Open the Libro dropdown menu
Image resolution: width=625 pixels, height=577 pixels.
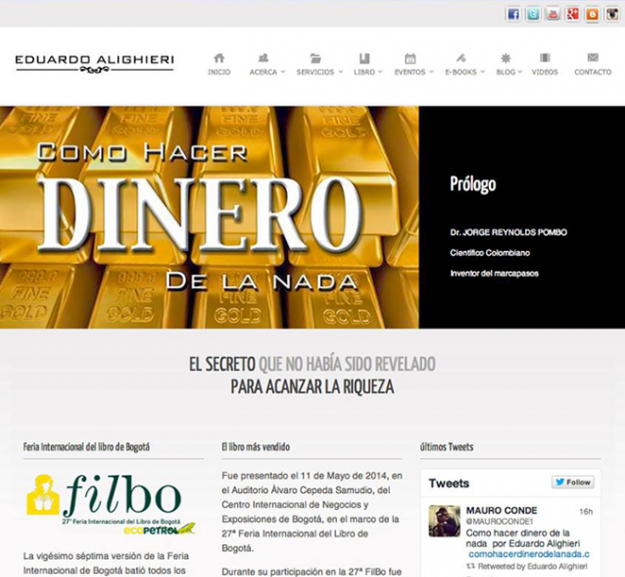[366, 64]
